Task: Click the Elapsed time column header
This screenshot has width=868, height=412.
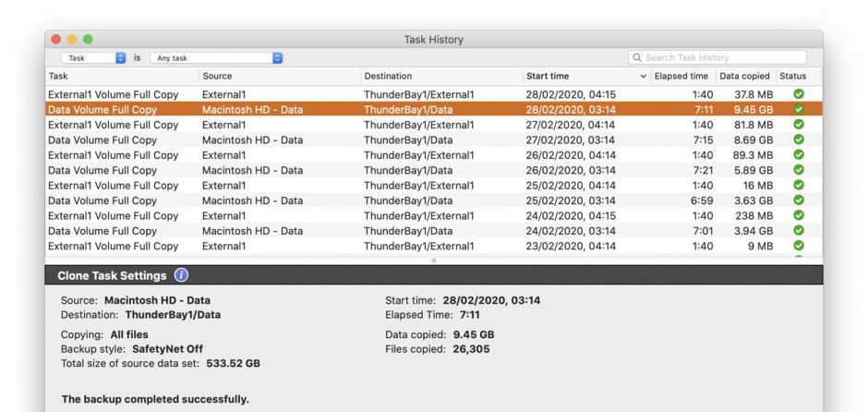Action: click(681, 76)
